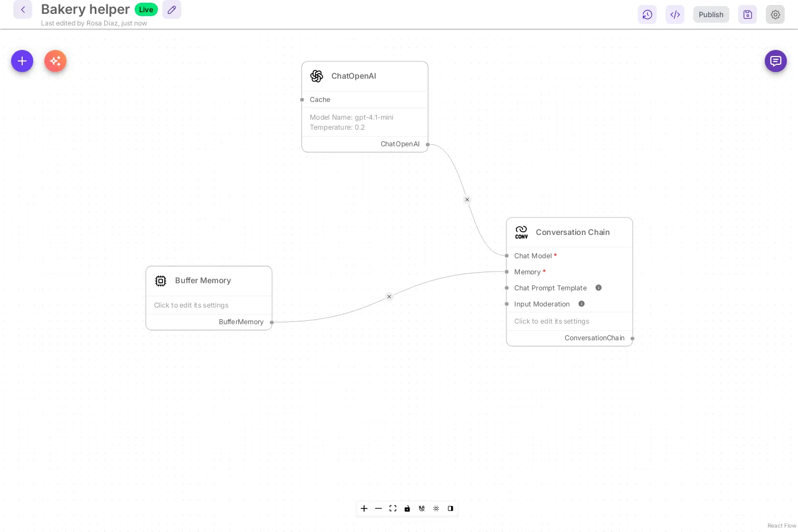Viewport: 798px width, 532px height.
Task: Zoom out of the canvas
Action: (x=378, y=508)
